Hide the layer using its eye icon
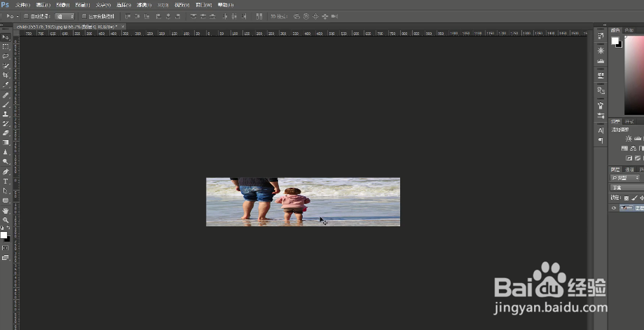Image resolution: width=644 pixels, height=330 pixels. pyautogui.click(x=614, y=208)
